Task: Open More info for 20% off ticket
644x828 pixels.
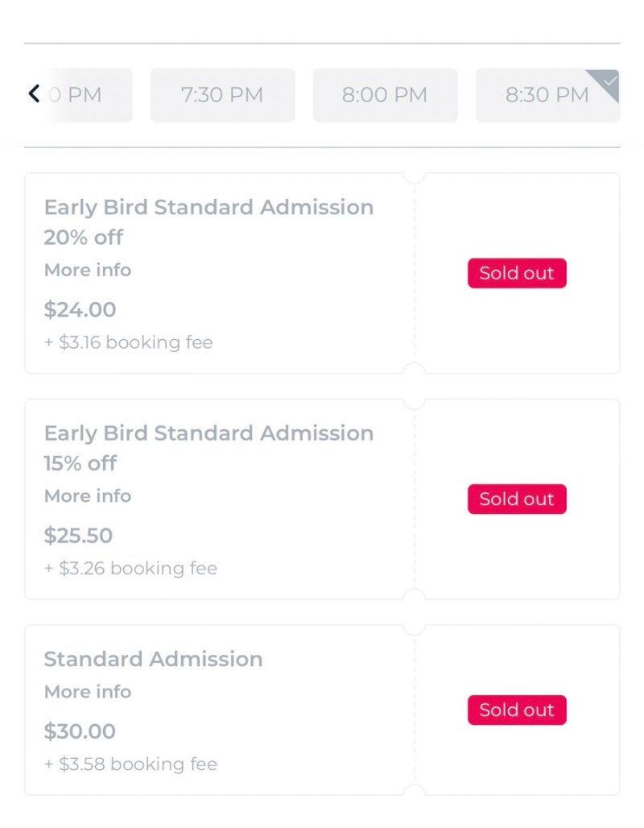Action: 88,270
